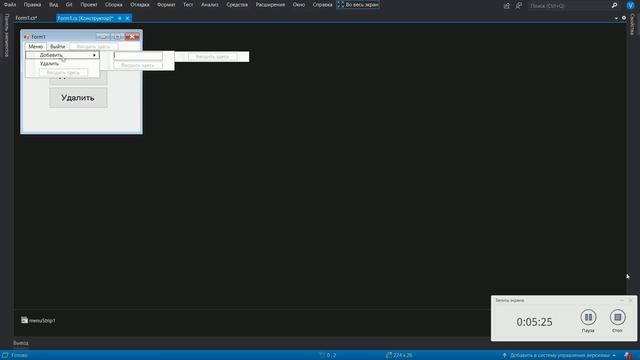
Task: Expand the Добавить submenu arrow
Action: (x=94, y=55)
